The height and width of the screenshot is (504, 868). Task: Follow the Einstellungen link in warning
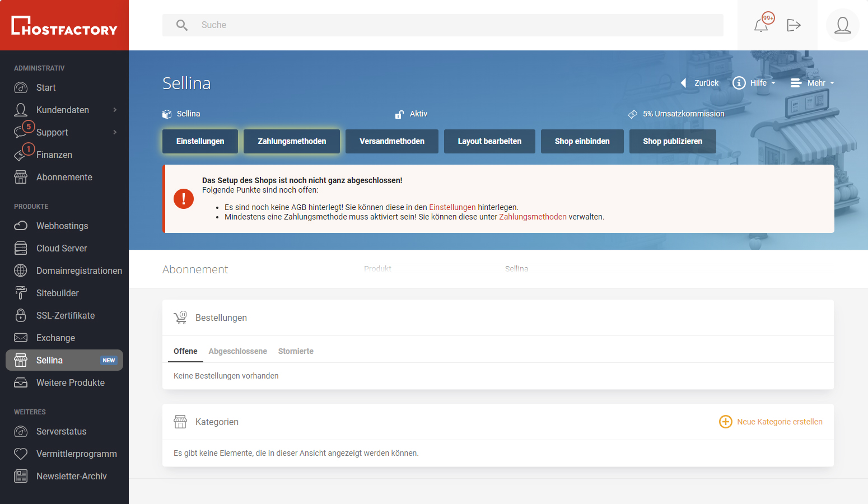[x=452, y=207]
